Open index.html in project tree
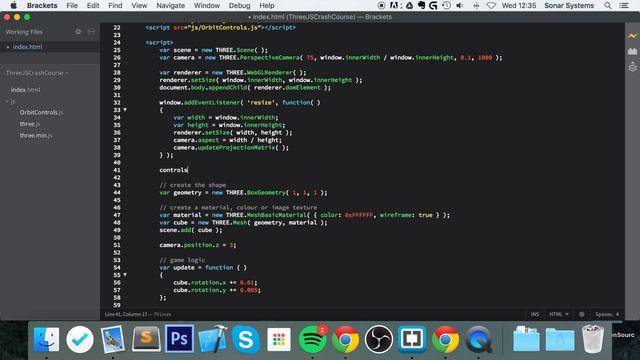 point(25,90)
